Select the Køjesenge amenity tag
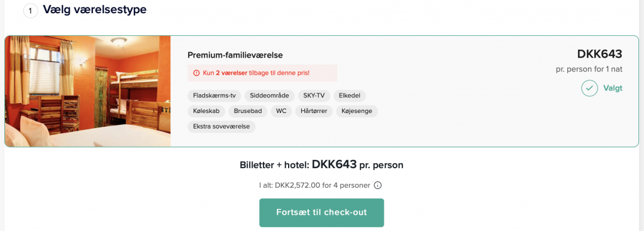 point(357,111)
